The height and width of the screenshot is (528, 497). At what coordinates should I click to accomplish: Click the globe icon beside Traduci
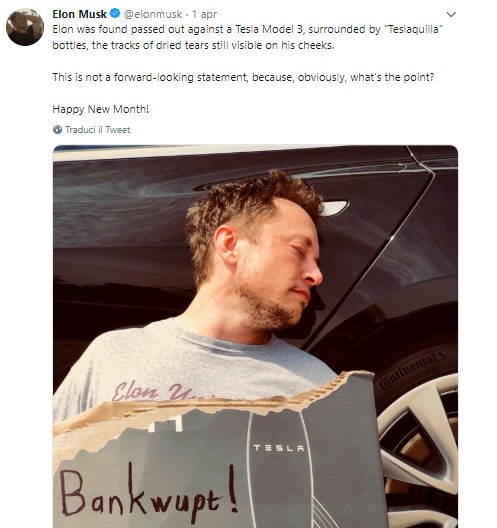(58, 130)
